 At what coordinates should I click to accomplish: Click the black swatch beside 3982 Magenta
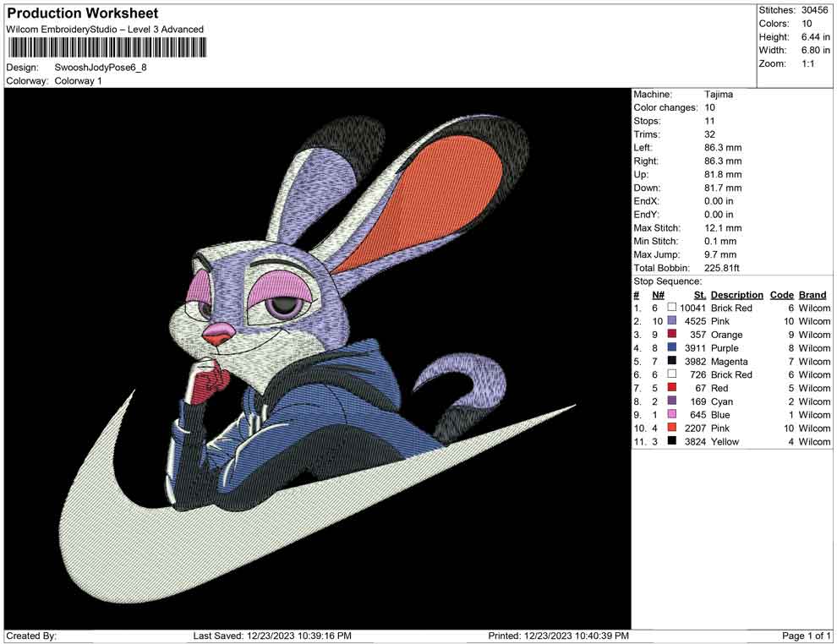pos(671,361)
